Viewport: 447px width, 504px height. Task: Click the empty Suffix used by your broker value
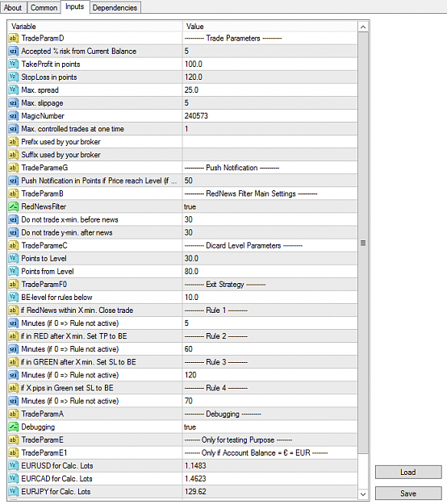tap(270, 155)
